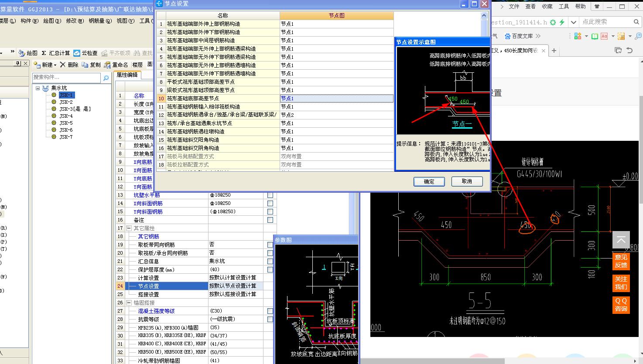Open browser 收藏 menu
Viewport: 643px width, 364px height.
(x=547, y=7)
